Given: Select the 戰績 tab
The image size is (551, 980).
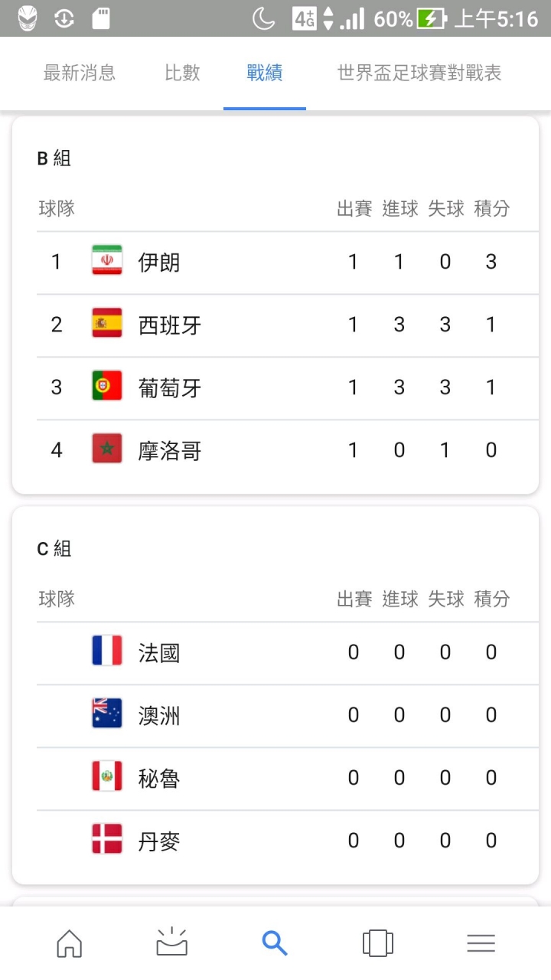Looking at the screenshot, I should 265,73.
